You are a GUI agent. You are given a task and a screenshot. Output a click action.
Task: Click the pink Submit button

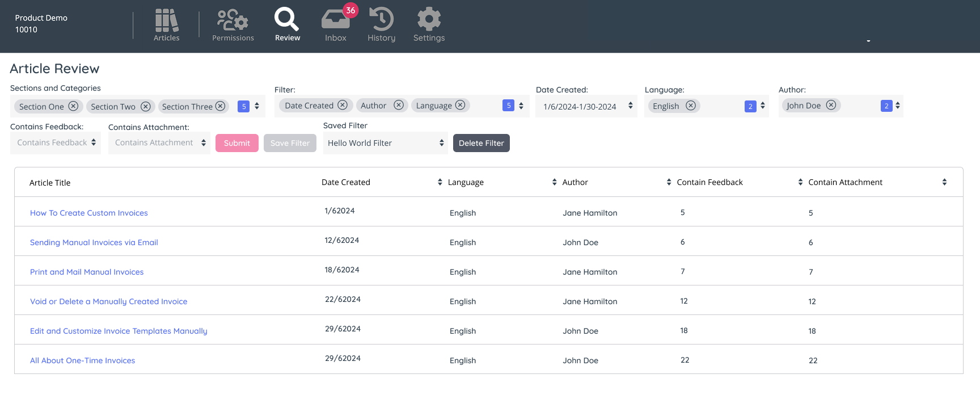237,143
